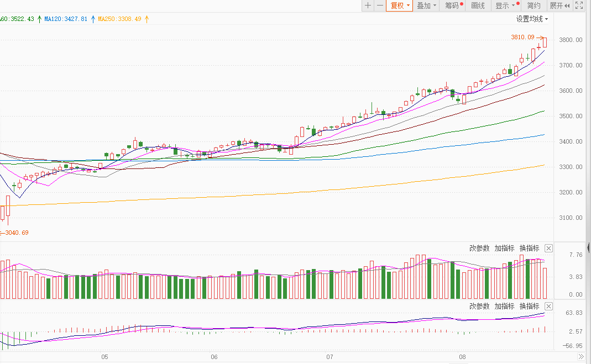591x364 pixels.
Task: Click the 05 month marker on time axis
Action: pyautogui.click(x=104, y=357)
